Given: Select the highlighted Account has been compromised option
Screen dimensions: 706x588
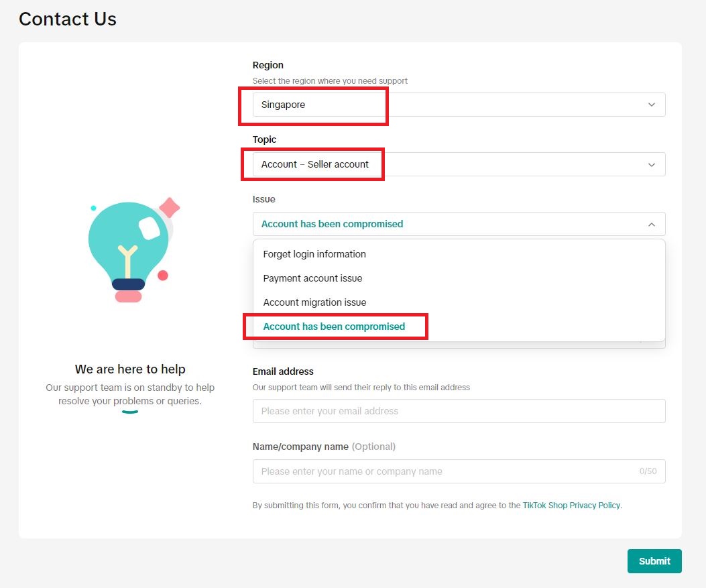Looking at the screenshot, I should 334,327.
